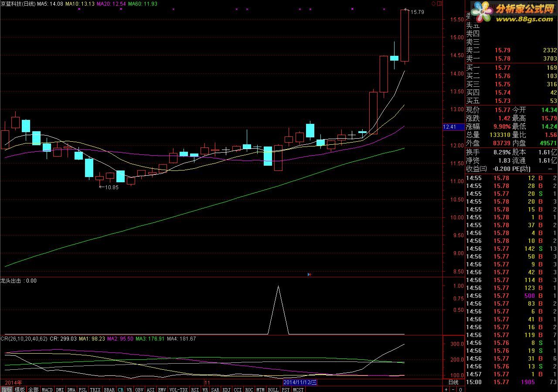Click the 买三 bid row price 15.75
This screenshot has height=392, width=558.
coord(502,84)
